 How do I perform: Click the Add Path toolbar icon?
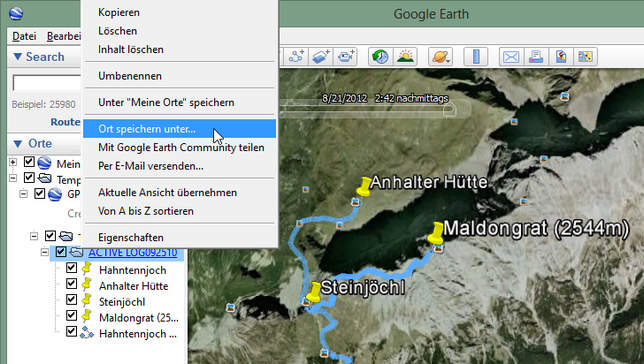tap(296, 56)
